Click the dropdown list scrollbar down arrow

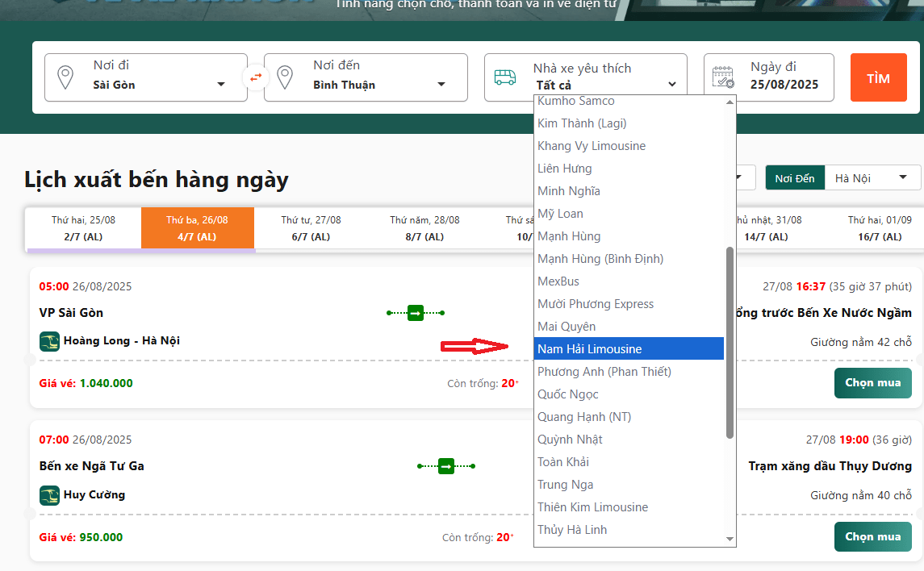tap(730, 539)
